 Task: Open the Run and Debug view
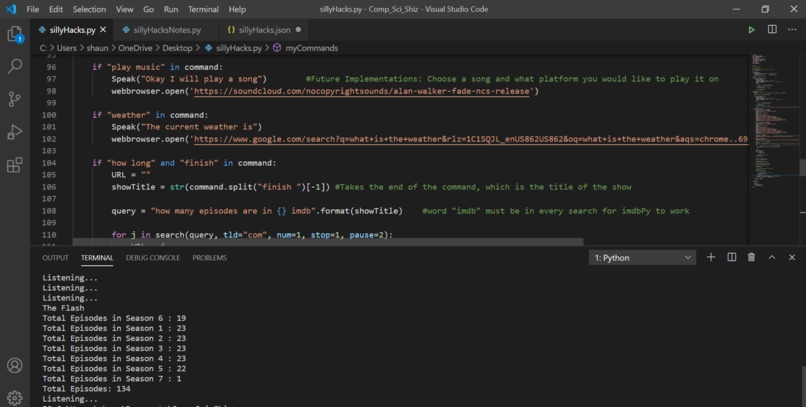(x=15, y=132)
